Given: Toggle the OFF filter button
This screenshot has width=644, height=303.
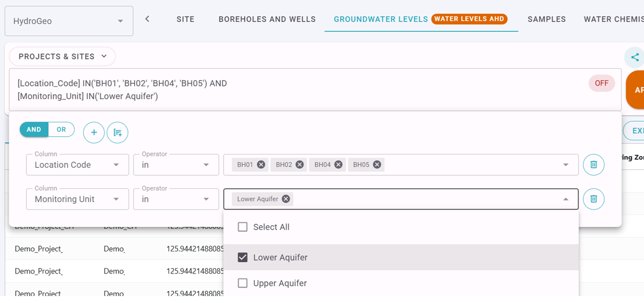Looking at the screenshot, I should click(601, 83).
